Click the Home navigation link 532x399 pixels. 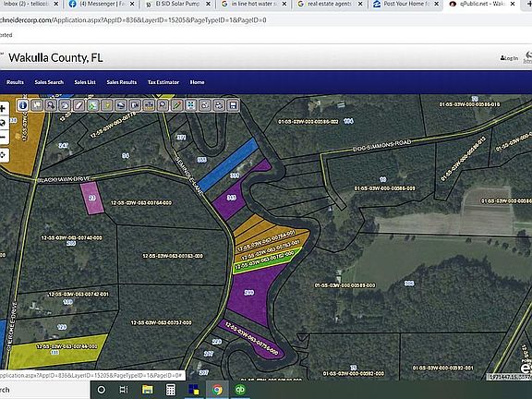[x=197, y=82]
